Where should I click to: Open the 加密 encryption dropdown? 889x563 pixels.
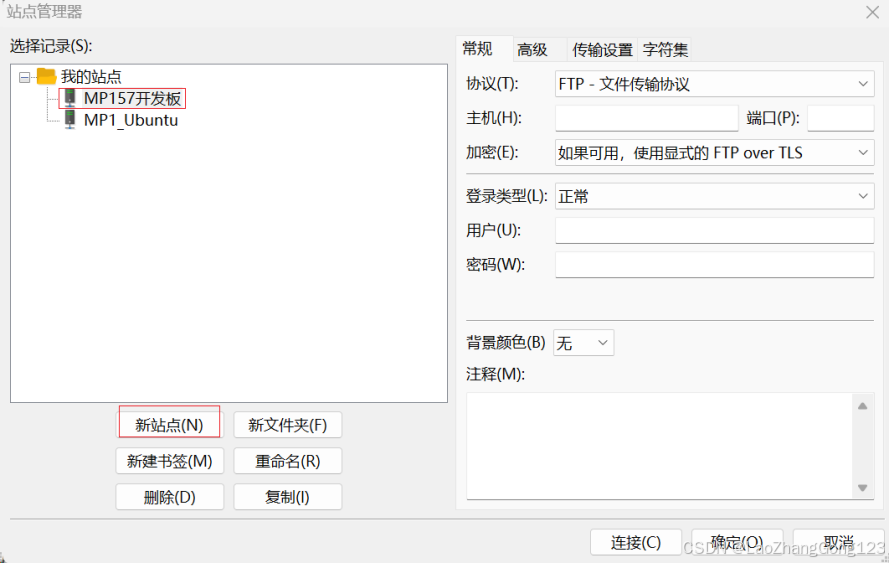tap(714, 153)
